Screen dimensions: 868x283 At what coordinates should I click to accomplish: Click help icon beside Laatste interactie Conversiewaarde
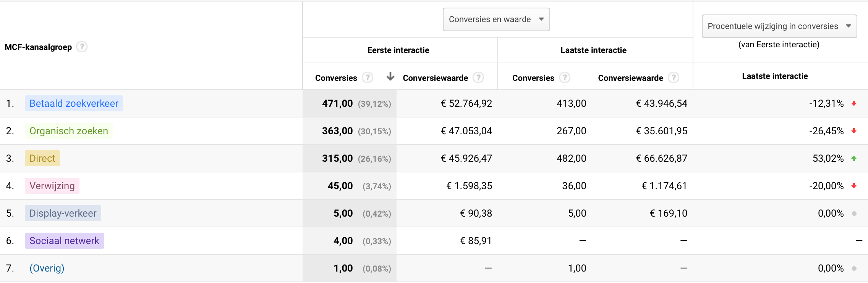point(674,78)
